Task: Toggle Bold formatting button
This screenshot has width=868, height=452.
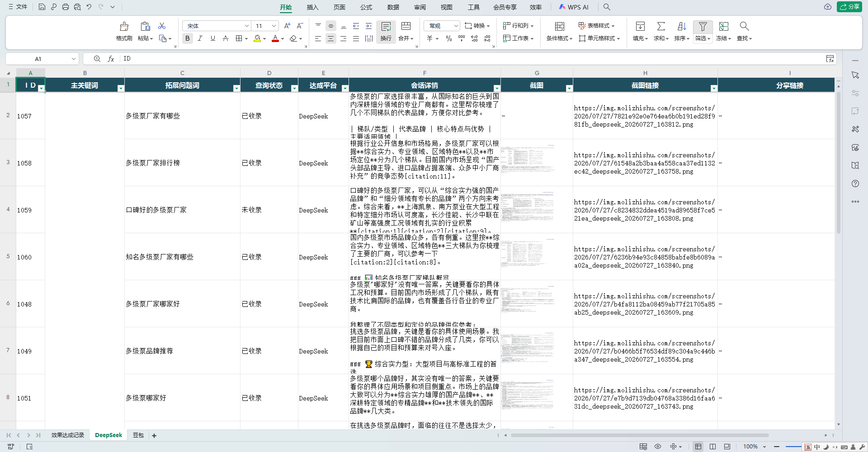Action: pyautogui.click(x=187, y=38)
